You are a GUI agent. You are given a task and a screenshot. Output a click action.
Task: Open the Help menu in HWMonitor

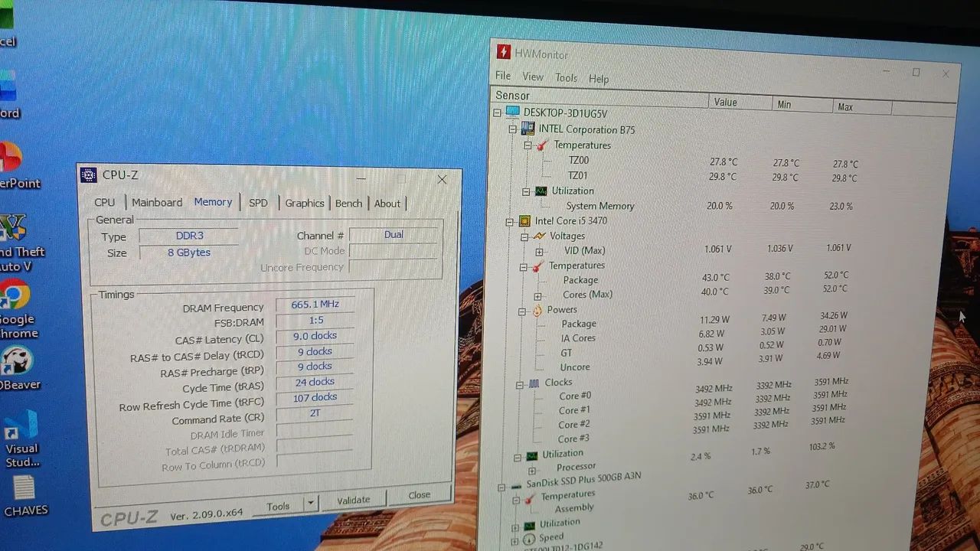tap(599, 79)
